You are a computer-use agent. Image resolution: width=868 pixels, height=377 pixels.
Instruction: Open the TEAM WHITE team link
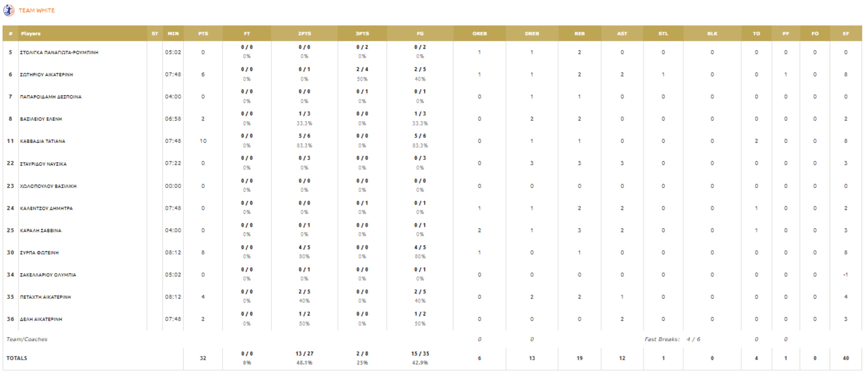36,10
